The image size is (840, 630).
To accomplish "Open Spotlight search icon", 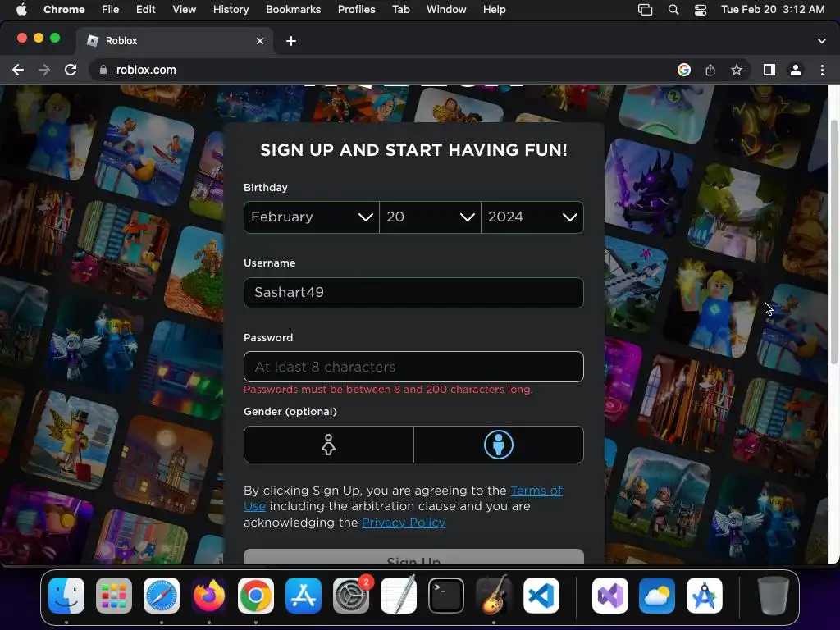I will (x=673, y=10).
